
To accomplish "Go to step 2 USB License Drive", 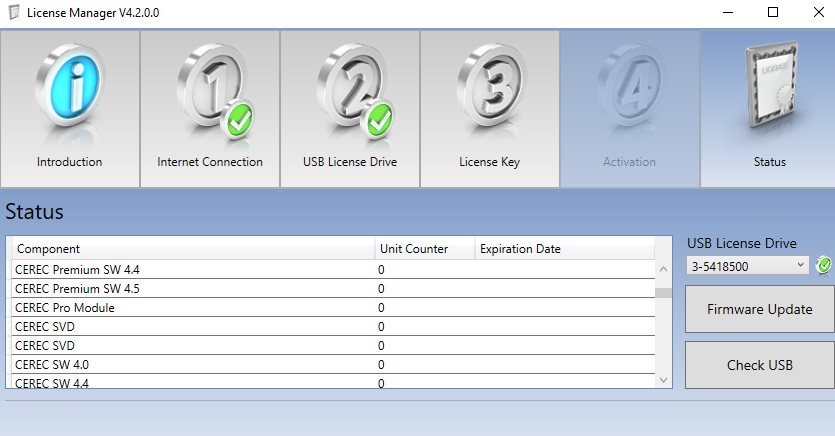I will [350, 109].
